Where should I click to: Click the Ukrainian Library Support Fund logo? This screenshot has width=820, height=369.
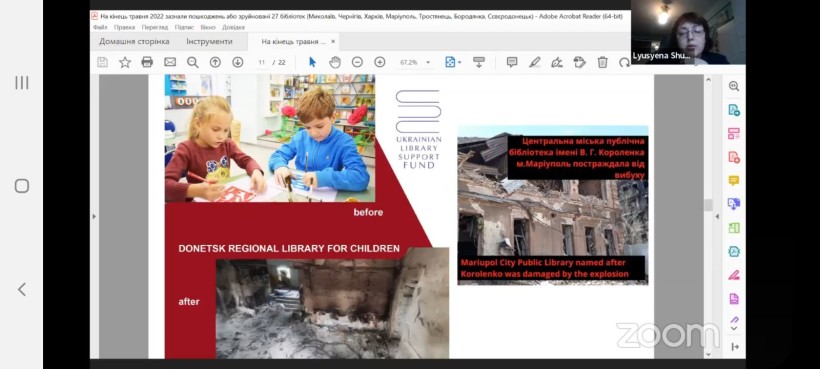[418, 130]
